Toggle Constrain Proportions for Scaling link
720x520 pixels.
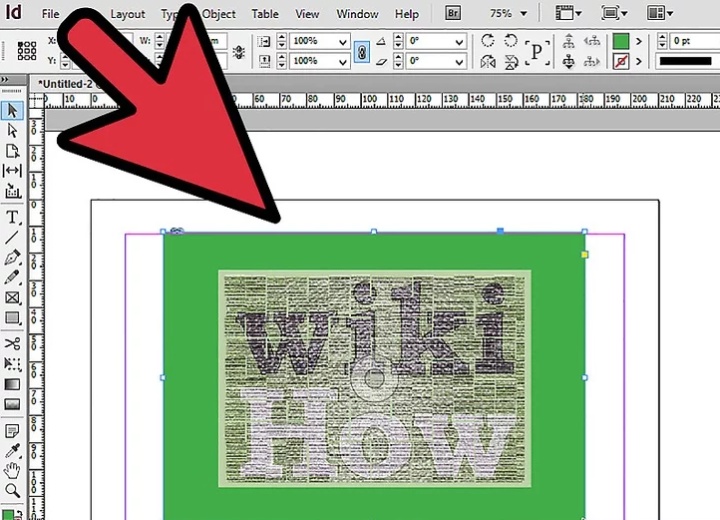pos(362,51)
